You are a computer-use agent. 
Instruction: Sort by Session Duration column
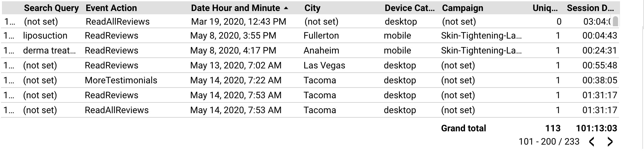point(590,8)
